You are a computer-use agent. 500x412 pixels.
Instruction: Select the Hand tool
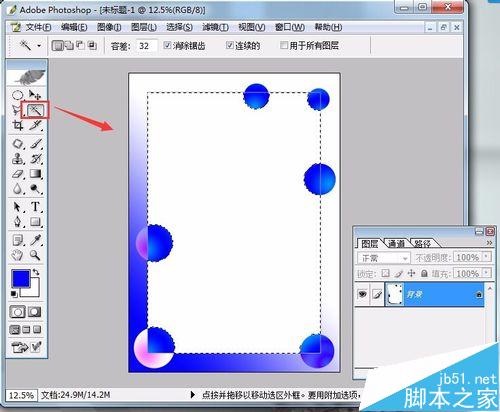[x=17, y=255]
